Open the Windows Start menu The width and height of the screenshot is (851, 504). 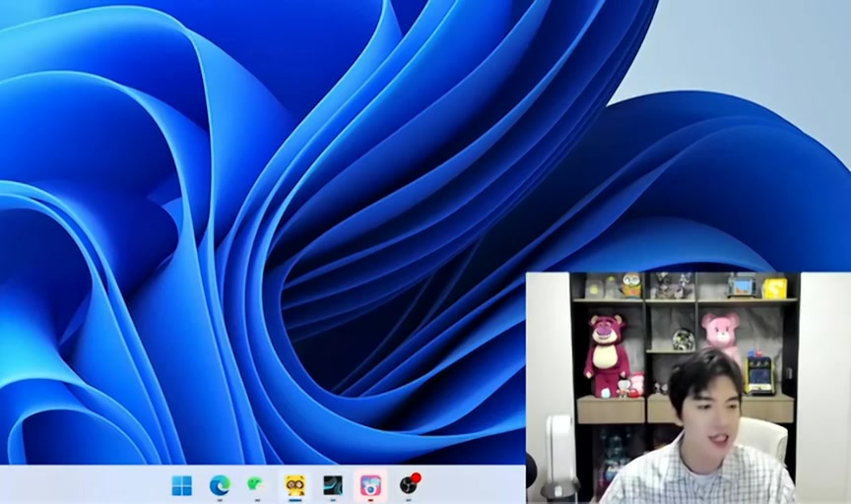(182, 485)
